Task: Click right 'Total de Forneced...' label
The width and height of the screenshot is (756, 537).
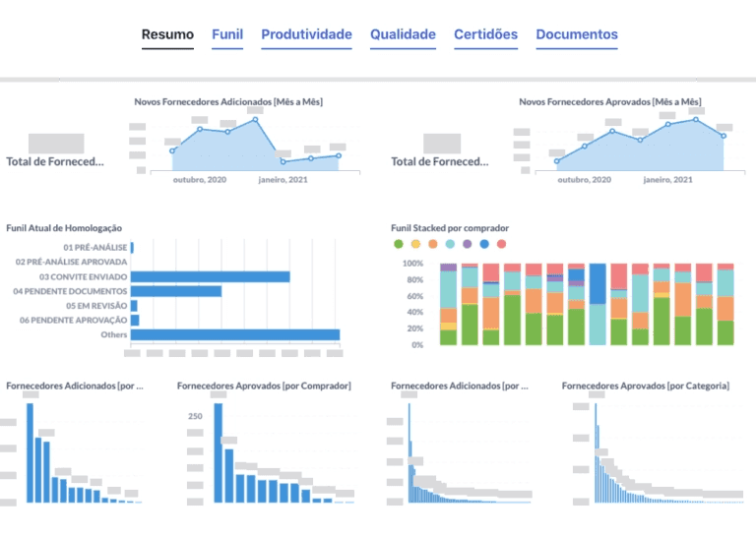Action: point(440,162)
